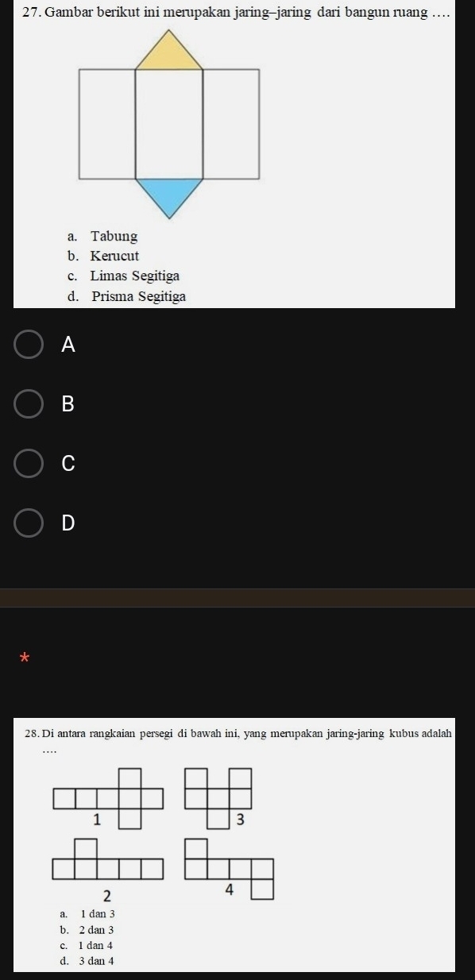
Task: Click the left rectangle of the prism net
Action: (107, 124)
